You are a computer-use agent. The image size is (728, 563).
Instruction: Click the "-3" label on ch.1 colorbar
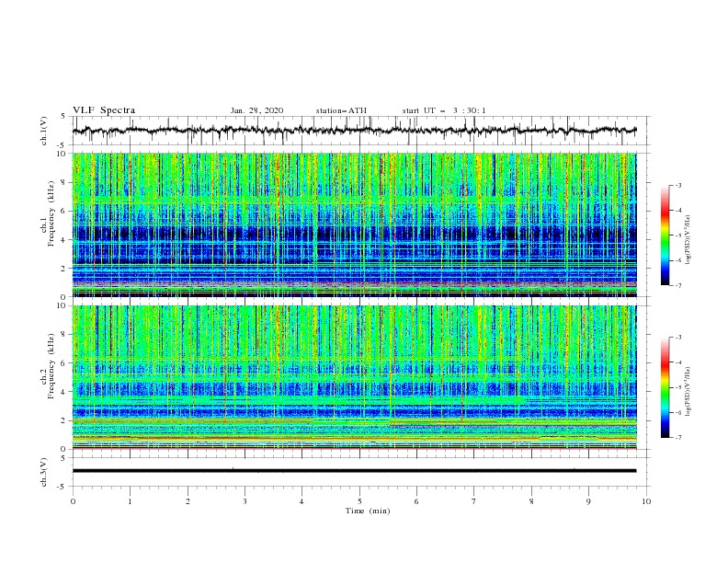click(x=678, y=185)
